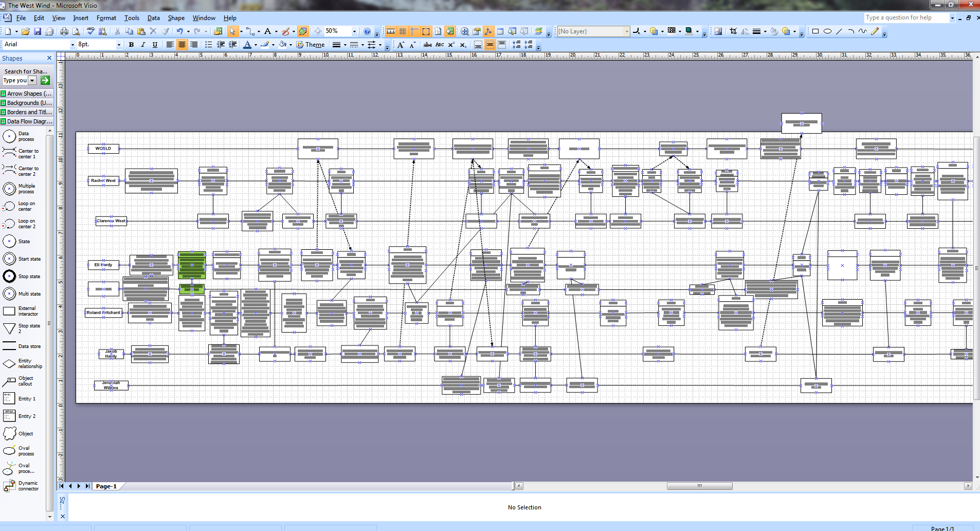The width and height of the screenshot is (980, 531).
Task: Open the Data menu
Action: (x=154, y=18)
